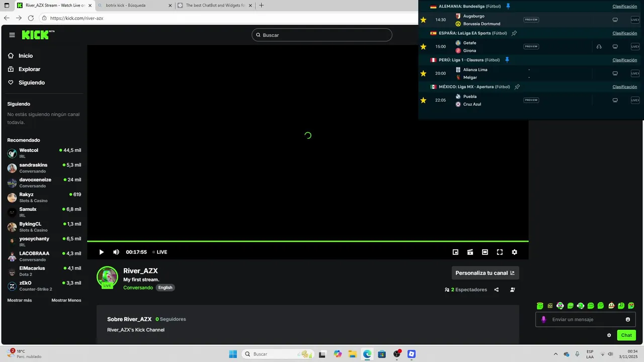The image size is (644, 362).
Task: Open Bundesliga Clasificación link
Action: click(624, 6)
